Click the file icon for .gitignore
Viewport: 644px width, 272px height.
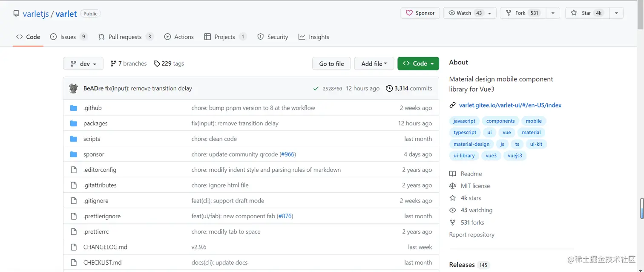click(73, 200)
